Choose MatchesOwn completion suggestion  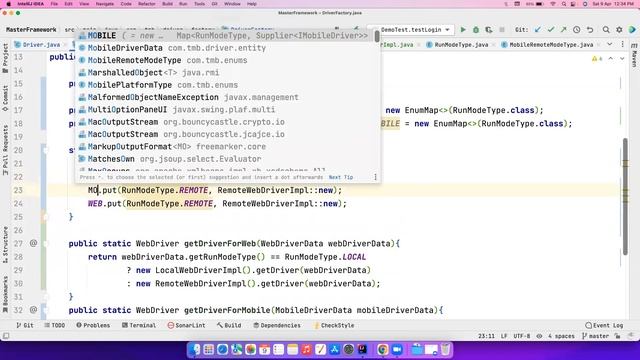pos(224,159)
